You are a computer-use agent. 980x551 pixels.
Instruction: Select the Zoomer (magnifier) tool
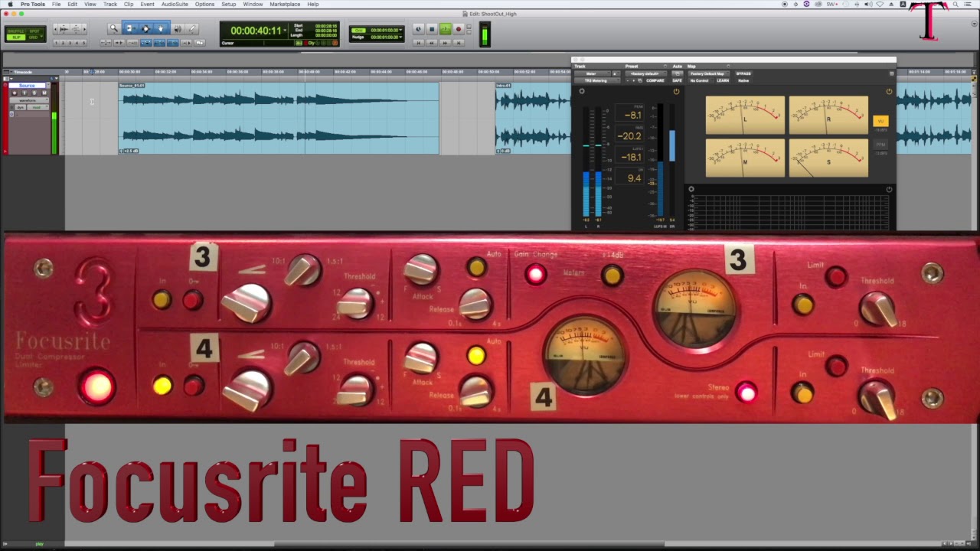click(x=113, y=28)
